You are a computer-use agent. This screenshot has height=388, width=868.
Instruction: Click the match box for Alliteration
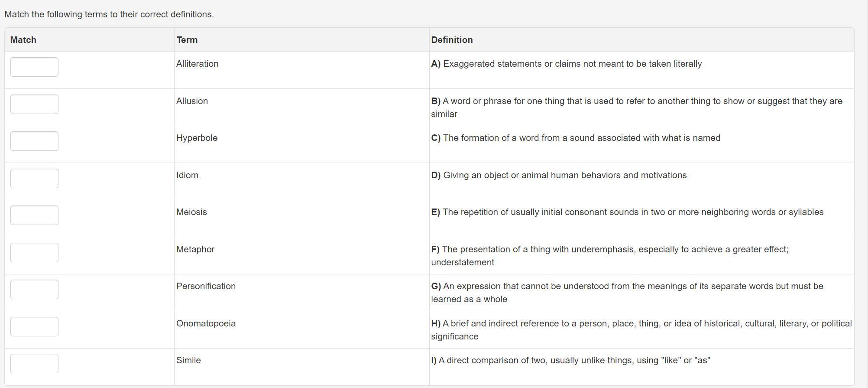34,67
